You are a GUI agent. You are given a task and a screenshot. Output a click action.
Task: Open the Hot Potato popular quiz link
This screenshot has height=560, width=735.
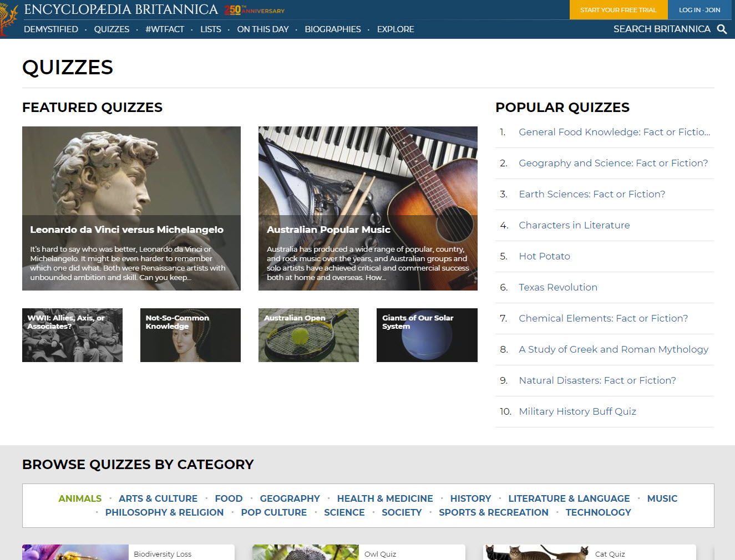point(544,256)
